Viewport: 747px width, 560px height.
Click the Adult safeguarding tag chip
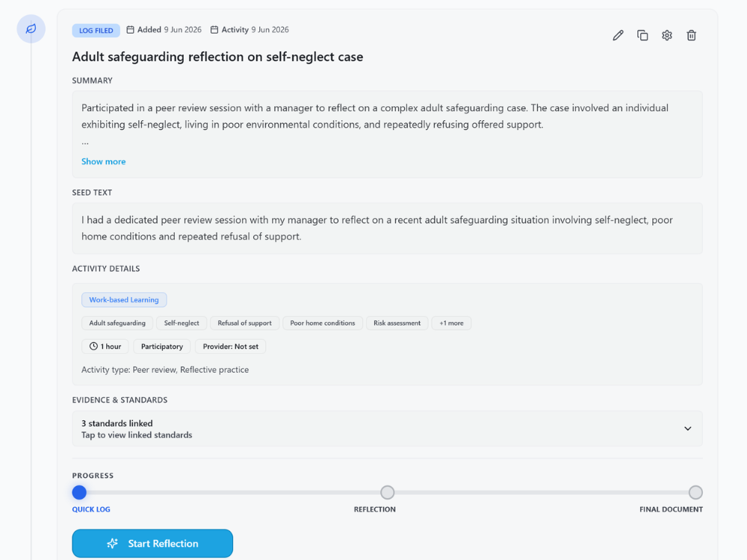117,323
